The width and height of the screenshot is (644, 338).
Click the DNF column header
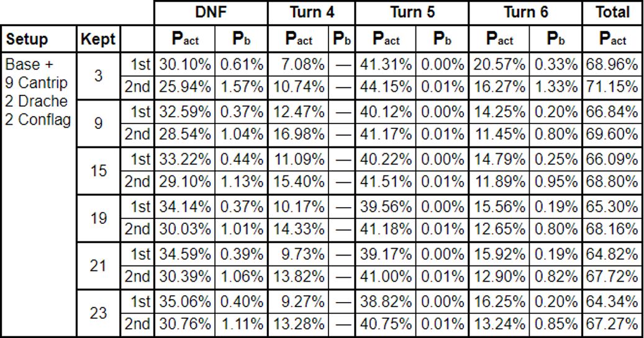[211, 13]
